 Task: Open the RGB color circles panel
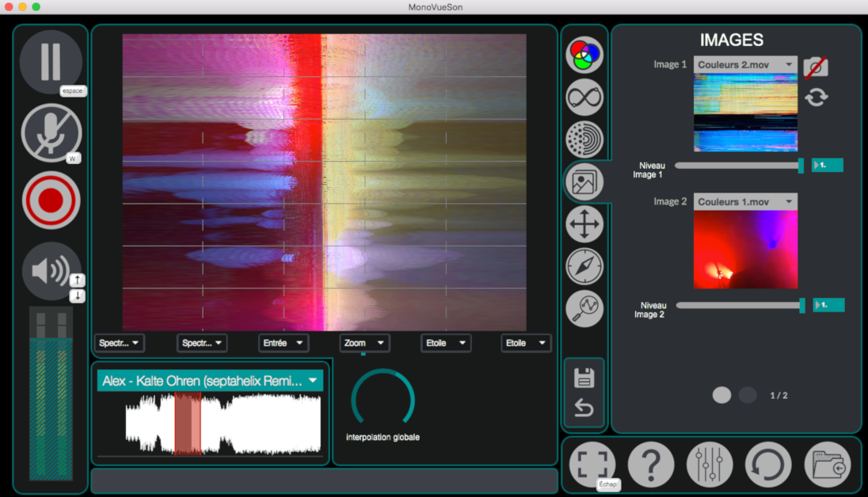tap(584, 55)
